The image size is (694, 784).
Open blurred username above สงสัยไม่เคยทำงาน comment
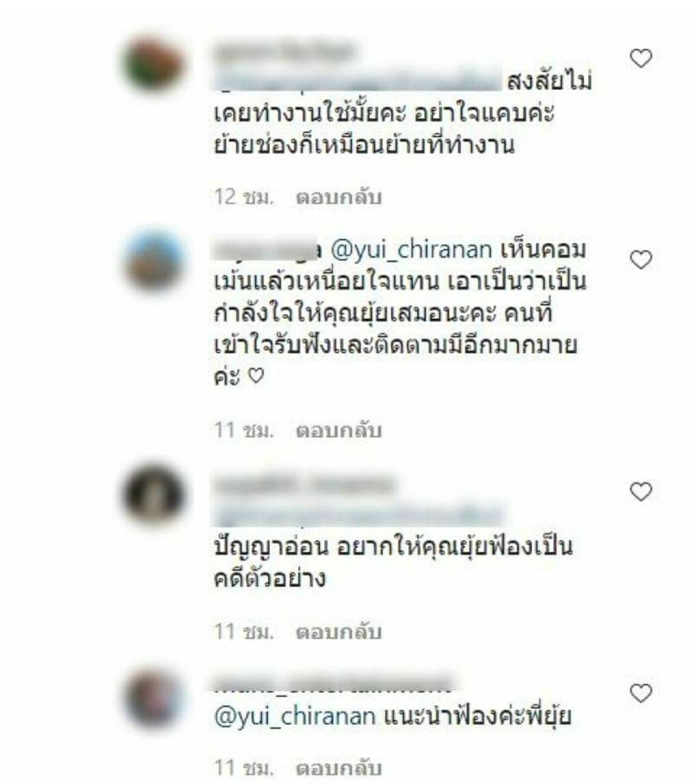coord(284,50)
